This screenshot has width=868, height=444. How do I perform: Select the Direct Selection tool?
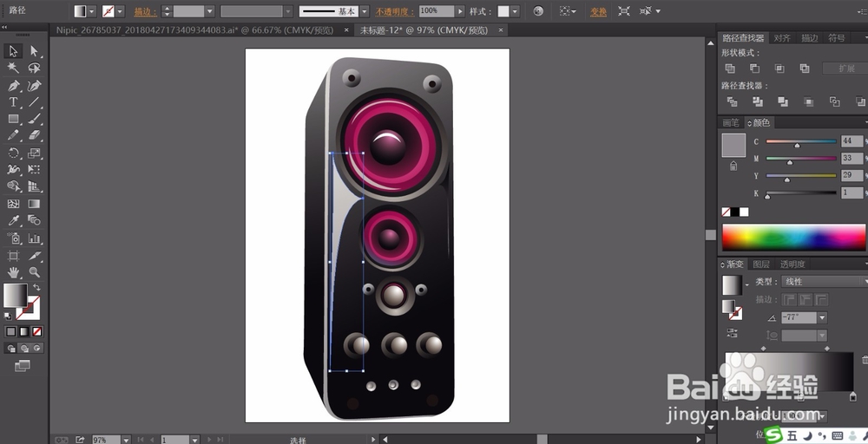point(35,51)
